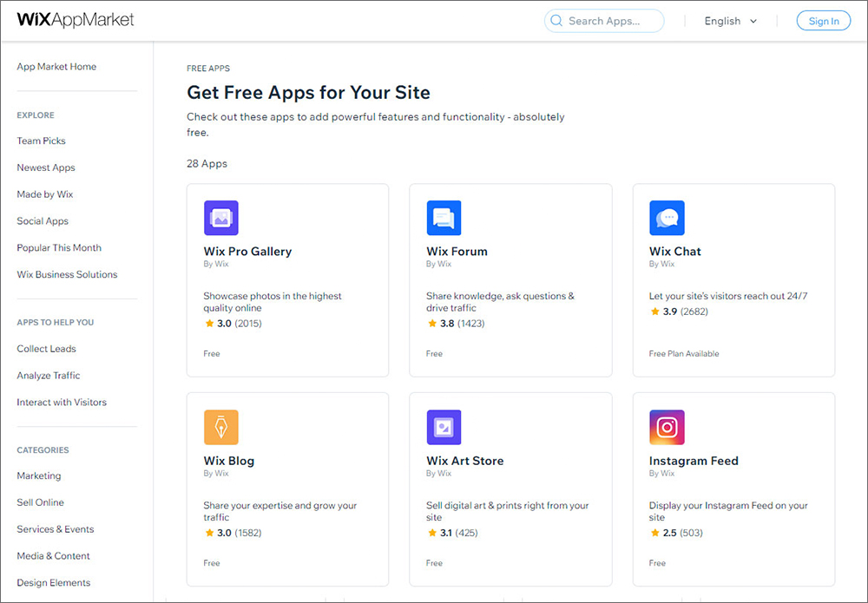This screenshot has height=603, width=868.
Task: Click the star rating of Instagram Feed
Action: pyautogui.click(x=676, y=533)
